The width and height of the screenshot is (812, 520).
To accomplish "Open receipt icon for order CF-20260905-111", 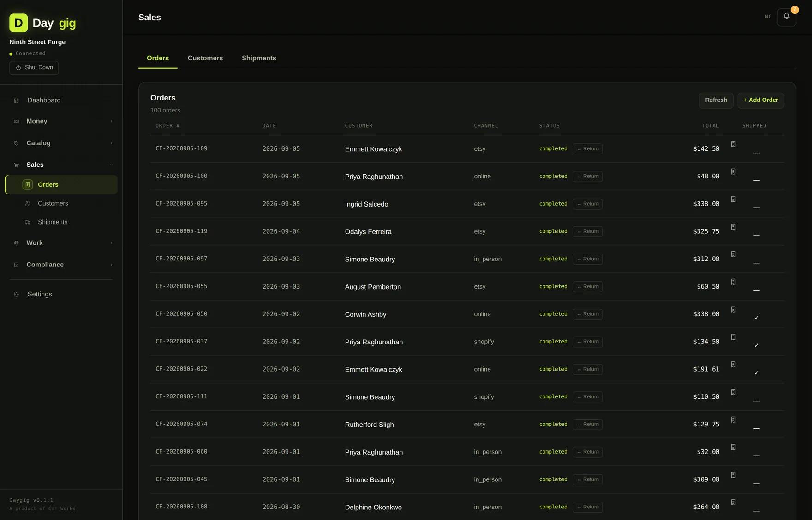I will (733, 392).
